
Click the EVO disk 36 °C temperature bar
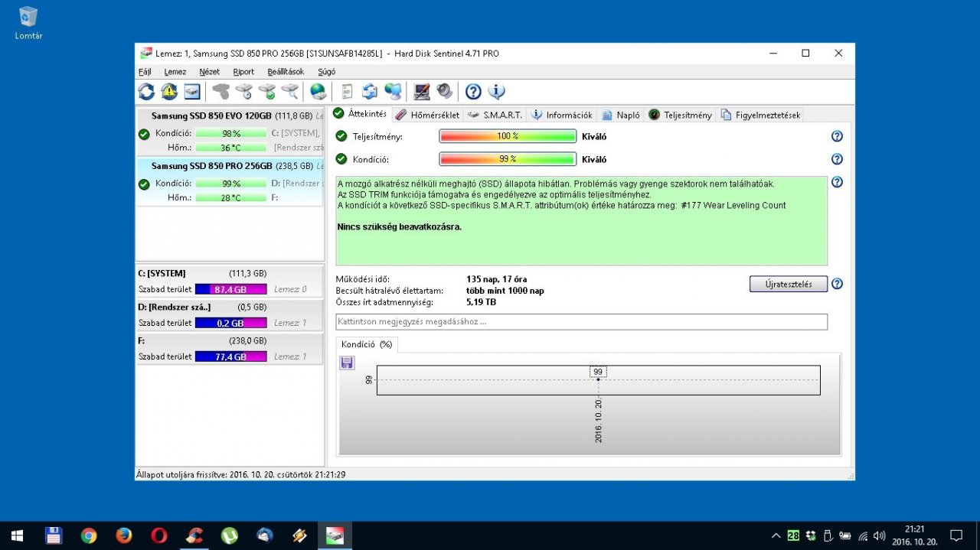point(231,147)
